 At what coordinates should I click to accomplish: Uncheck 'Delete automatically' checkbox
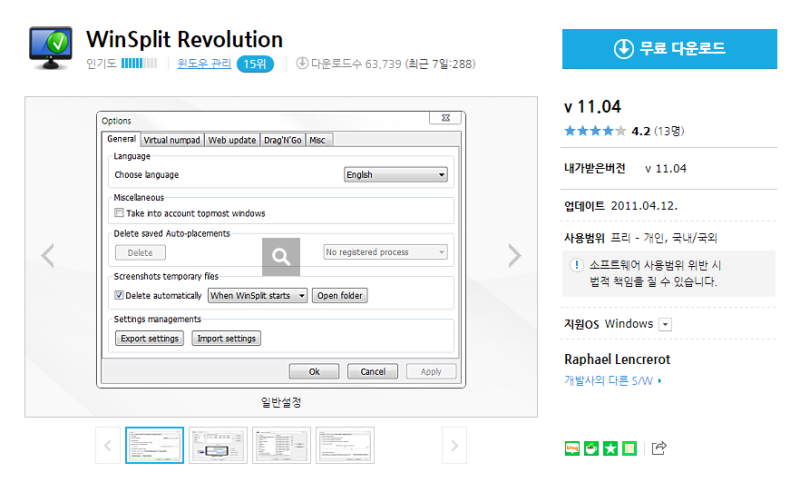point(119,295)
